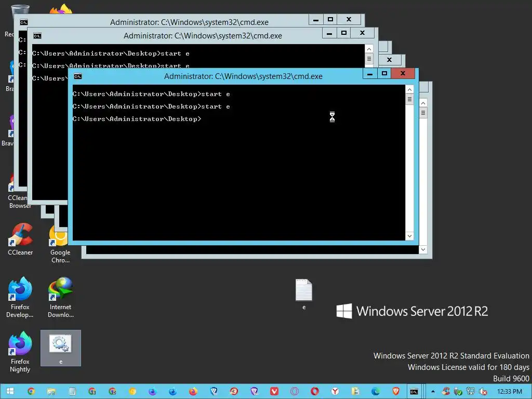532x399 pixels.
Task: Close the front cmd window
Action: click(403, 74)
